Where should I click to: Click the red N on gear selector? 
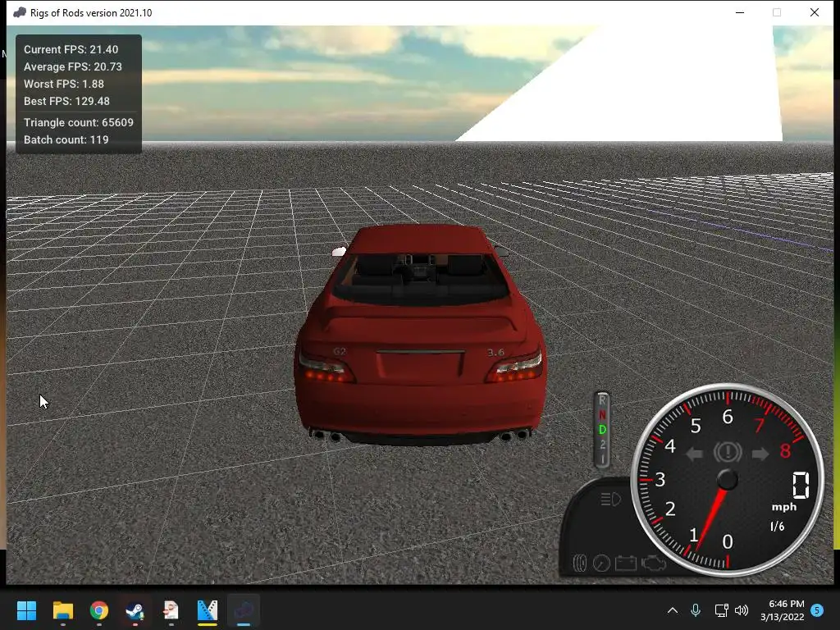[602, 414]
